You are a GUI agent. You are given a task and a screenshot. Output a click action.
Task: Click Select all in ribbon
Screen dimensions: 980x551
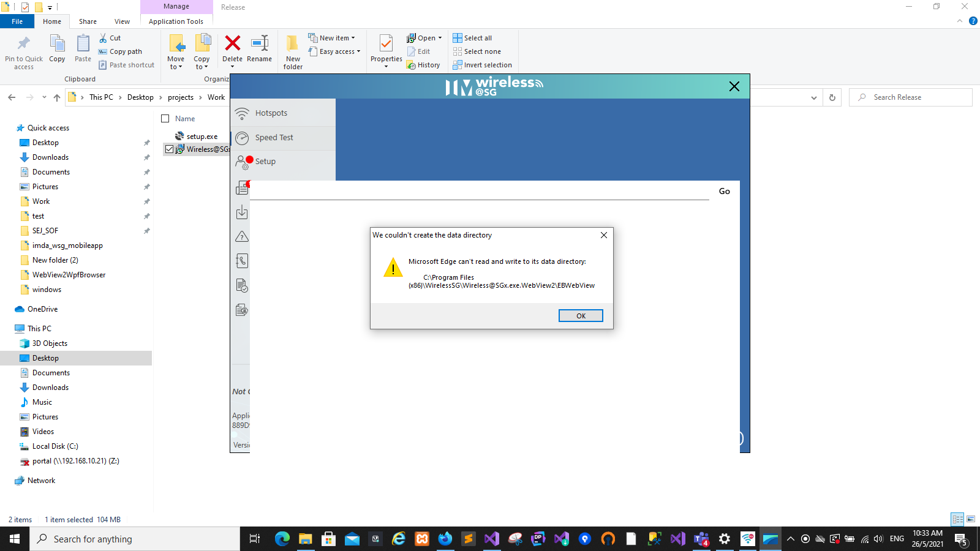[x=472, y=38]
